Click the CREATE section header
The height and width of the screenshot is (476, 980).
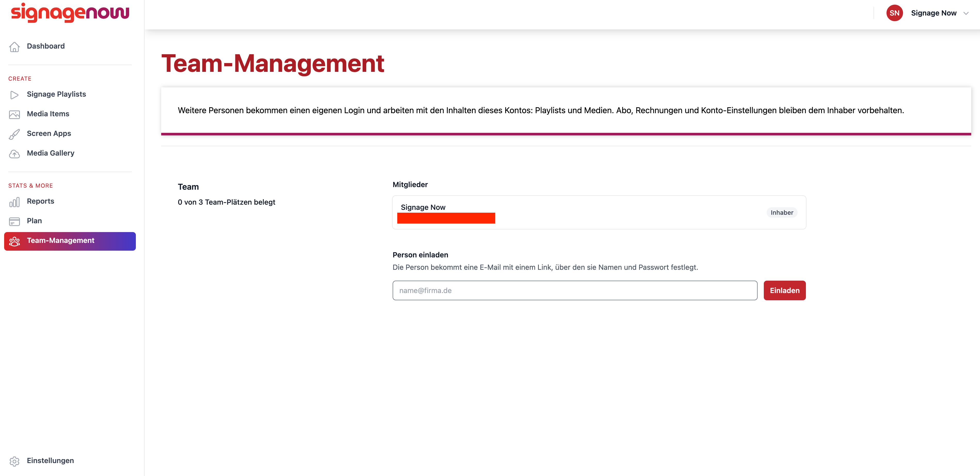tap(20, 79)
